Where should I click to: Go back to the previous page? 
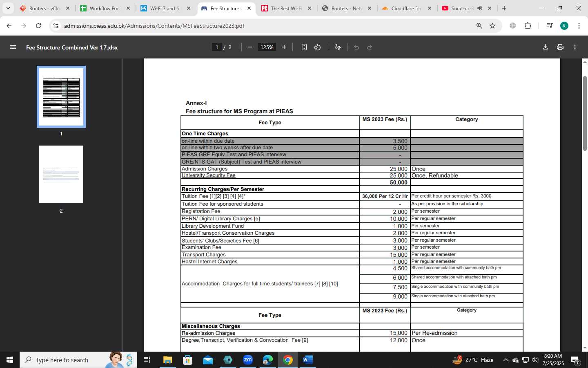pos(9,26)
